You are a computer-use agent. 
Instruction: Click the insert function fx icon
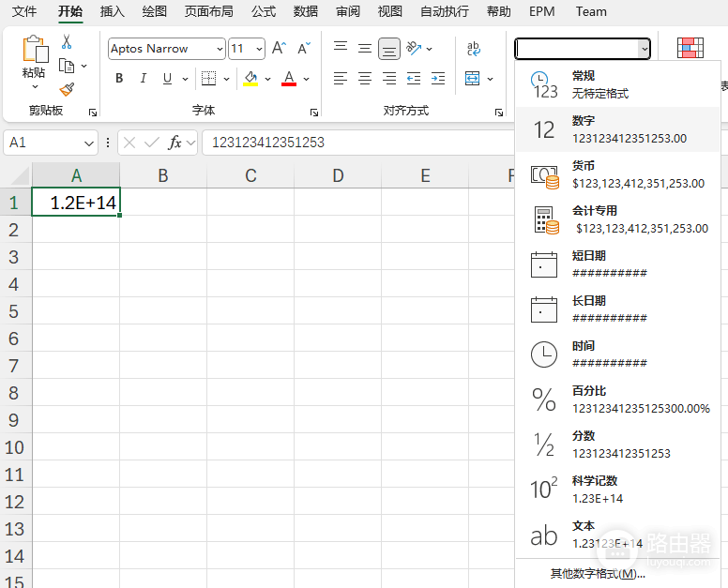coord(174,143)
